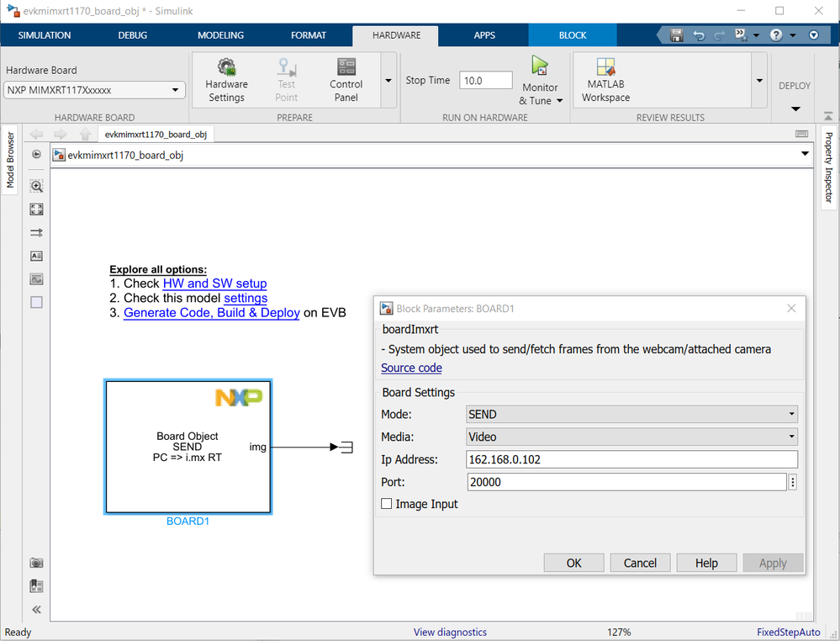Click the Source code link in Block Parameters
The width and height of the screenshot is (840, 641).
coord(411,368)
